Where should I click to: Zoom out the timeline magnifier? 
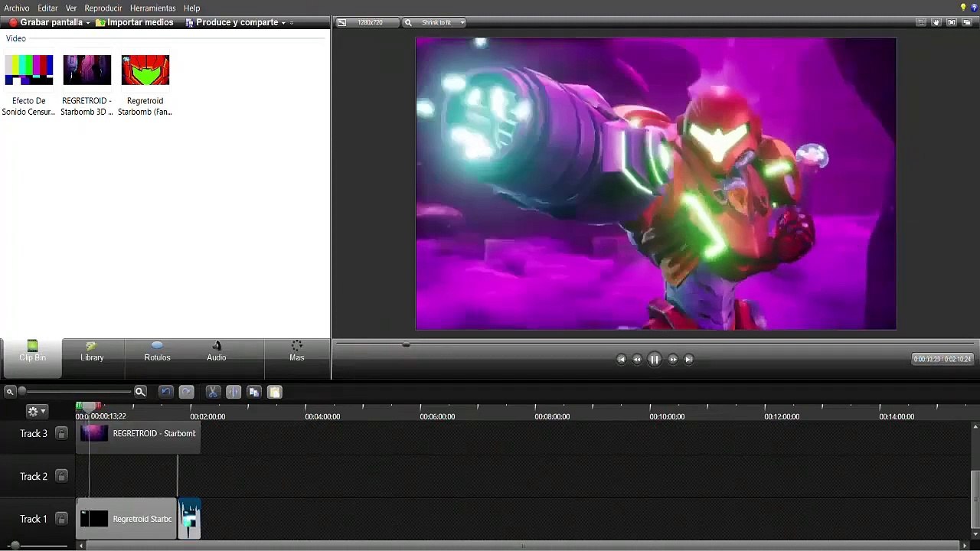pyautogui.click(x=10, y=392)
